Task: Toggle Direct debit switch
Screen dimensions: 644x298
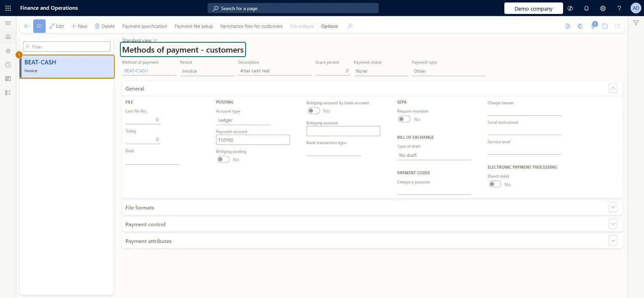Action: pyautogui.click(x=495, y=184)
